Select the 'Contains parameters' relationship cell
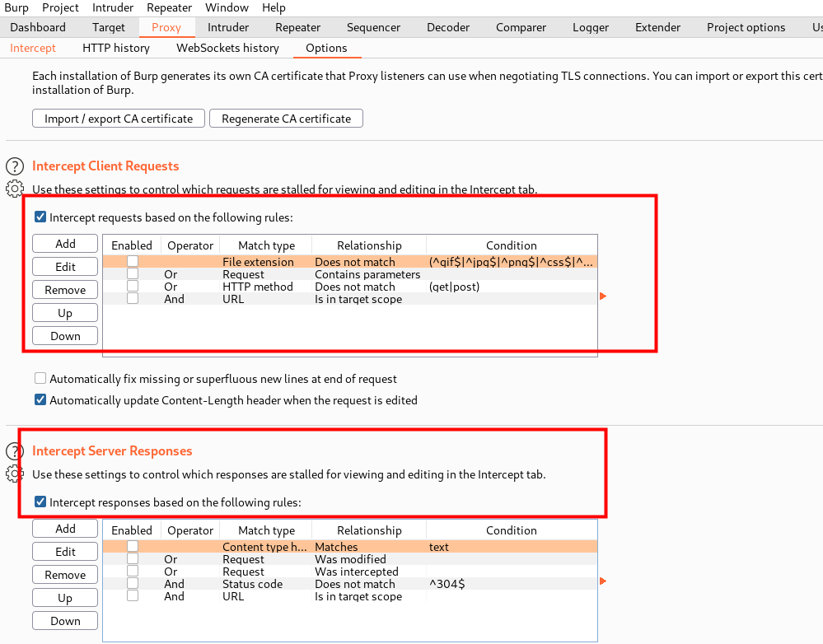Screen dimensions: 823x644 (369, 274)
